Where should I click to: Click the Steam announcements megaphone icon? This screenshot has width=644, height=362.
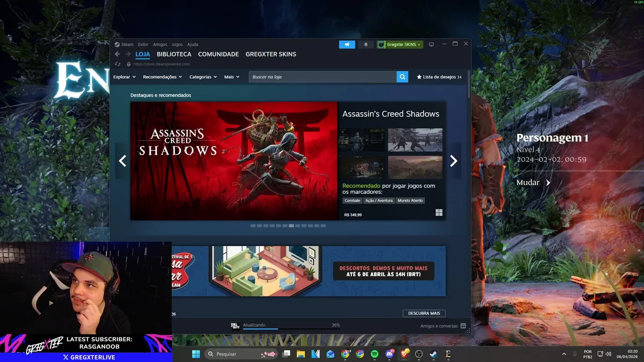pos(347,44)
